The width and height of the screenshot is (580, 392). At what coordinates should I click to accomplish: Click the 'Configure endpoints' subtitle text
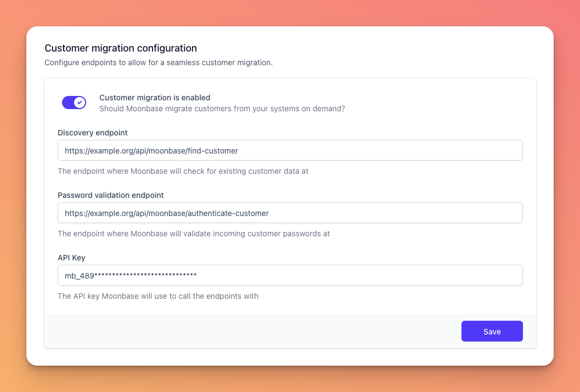(x=159, y=63)
